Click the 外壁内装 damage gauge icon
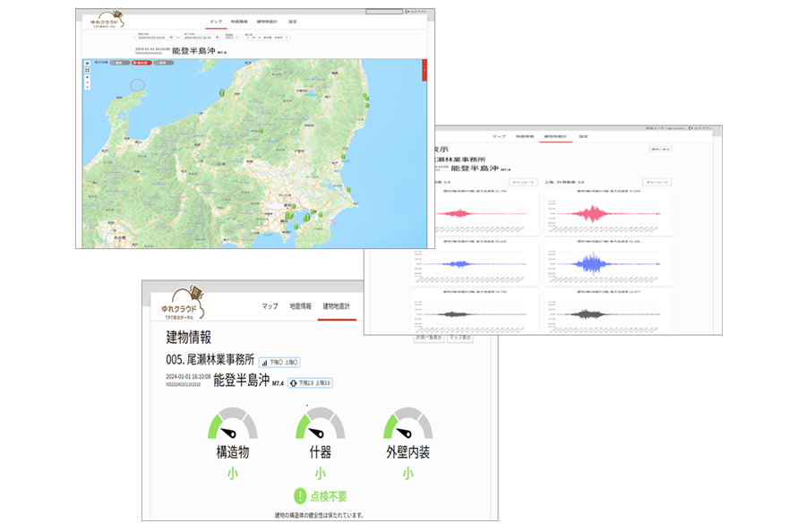The image size is (797, 532). pyautogui.click(x=407, y=423)
